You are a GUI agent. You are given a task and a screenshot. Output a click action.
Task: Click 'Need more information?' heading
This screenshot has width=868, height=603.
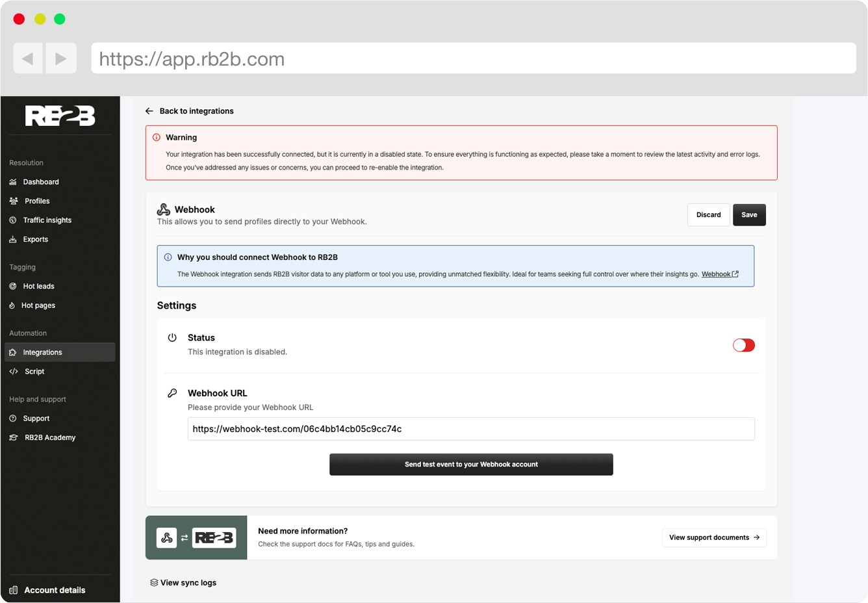pos(303,531)
